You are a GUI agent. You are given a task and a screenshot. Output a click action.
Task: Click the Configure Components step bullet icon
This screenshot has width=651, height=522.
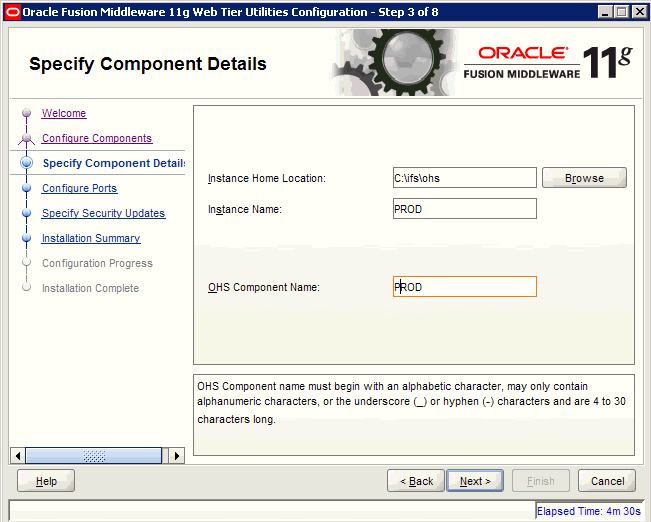pyautogui.click(x=27, y=138)
